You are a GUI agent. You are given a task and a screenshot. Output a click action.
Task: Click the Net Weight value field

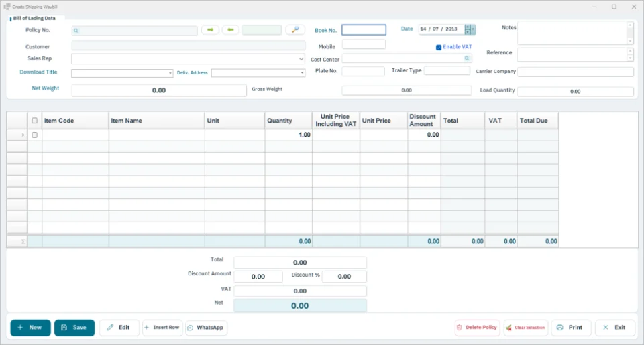point(159,90)
